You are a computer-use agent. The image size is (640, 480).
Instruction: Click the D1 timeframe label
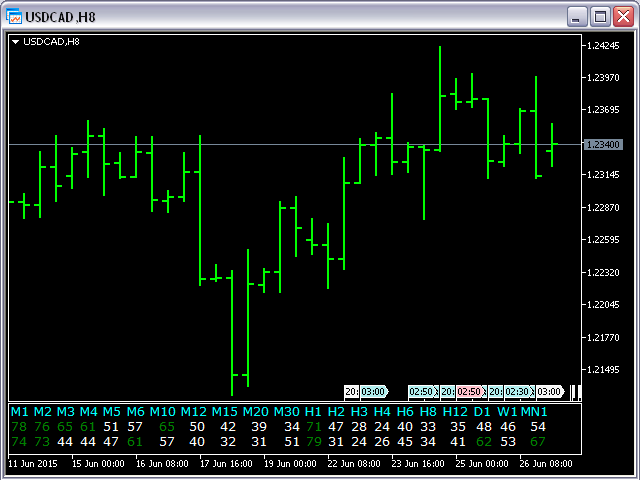tap(482, 411)
